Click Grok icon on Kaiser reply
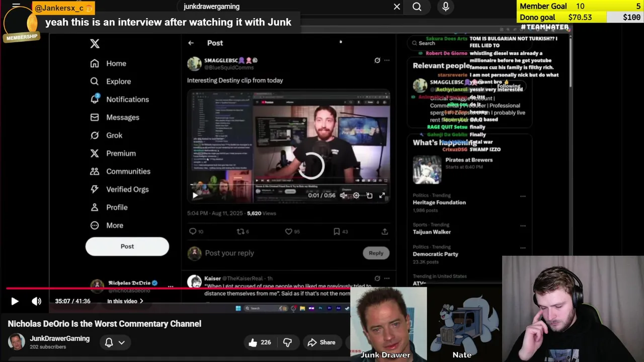Image resolution: width=644 pixels, height=362 pixels. pos(377,278)
